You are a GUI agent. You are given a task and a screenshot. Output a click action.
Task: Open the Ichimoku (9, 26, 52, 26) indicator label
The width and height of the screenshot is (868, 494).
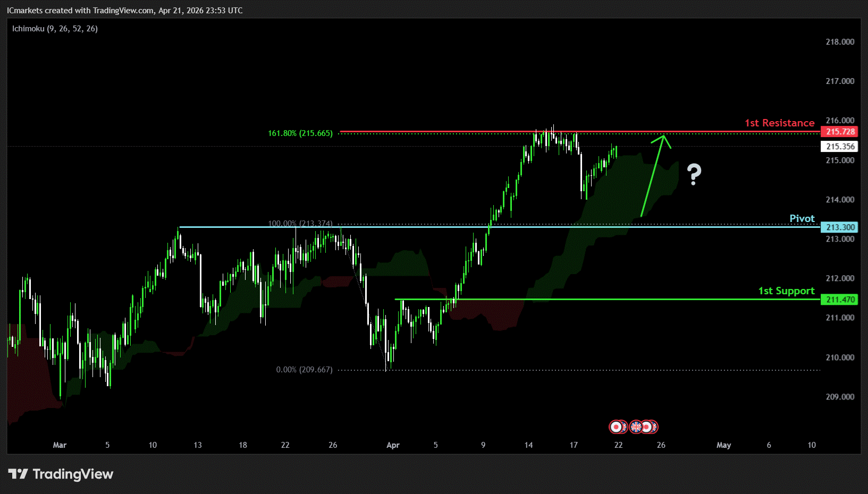(55, 29)
